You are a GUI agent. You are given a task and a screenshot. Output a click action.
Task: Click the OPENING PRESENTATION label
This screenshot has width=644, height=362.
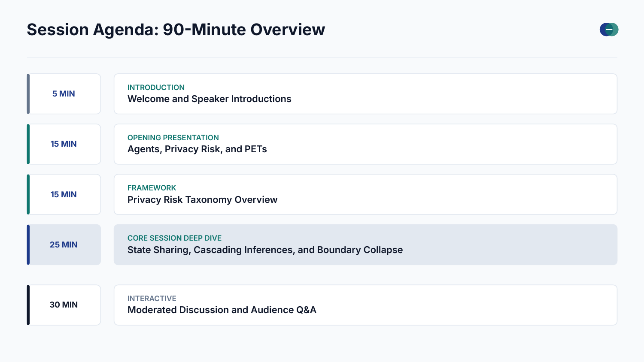tap(173, 138)
